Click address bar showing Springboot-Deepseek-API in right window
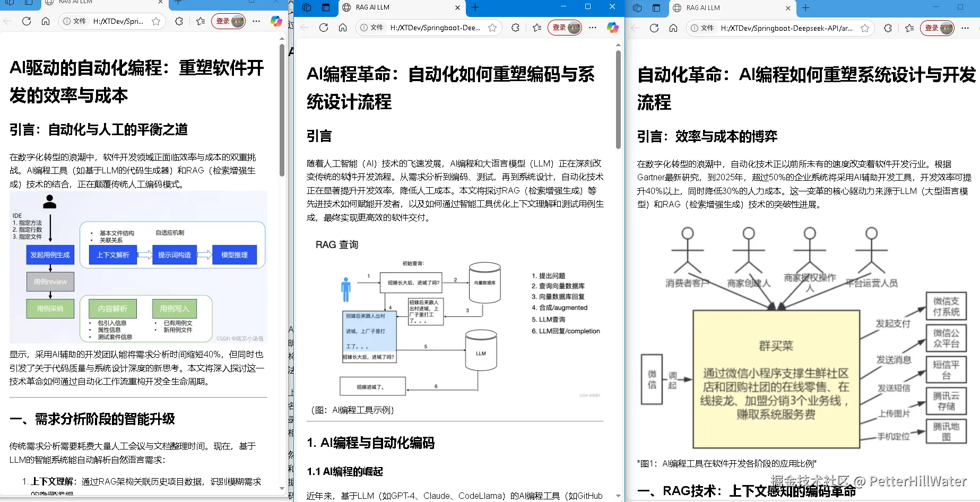The height and width of the screenshot is (502, 980). [780, 28]
